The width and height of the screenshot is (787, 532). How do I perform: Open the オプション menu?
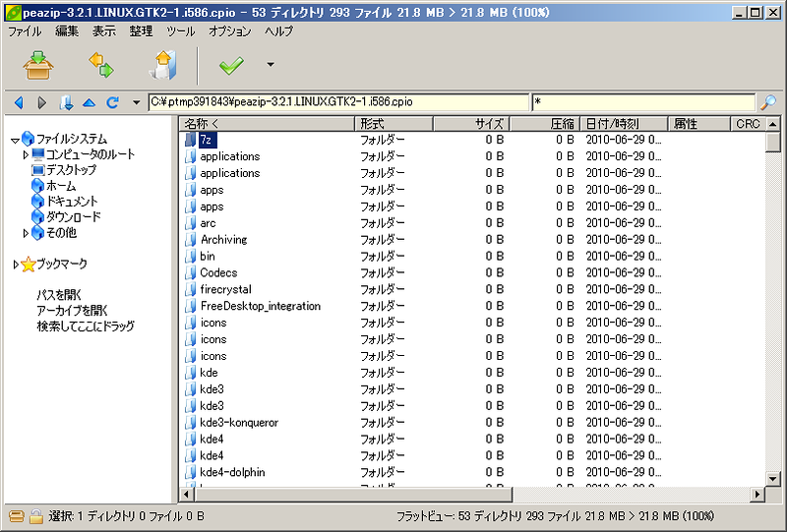230,31
